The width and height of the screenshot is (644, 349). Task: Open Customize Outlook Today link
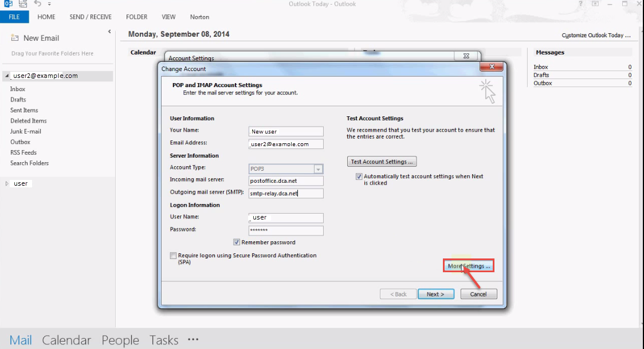[596, 36]
